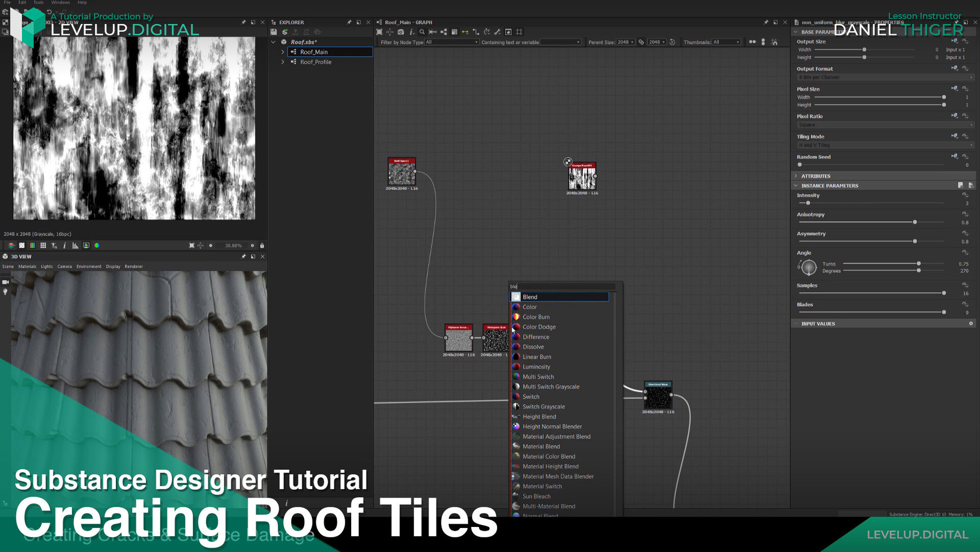Open the Output Format dropdown

click(885, 77)
